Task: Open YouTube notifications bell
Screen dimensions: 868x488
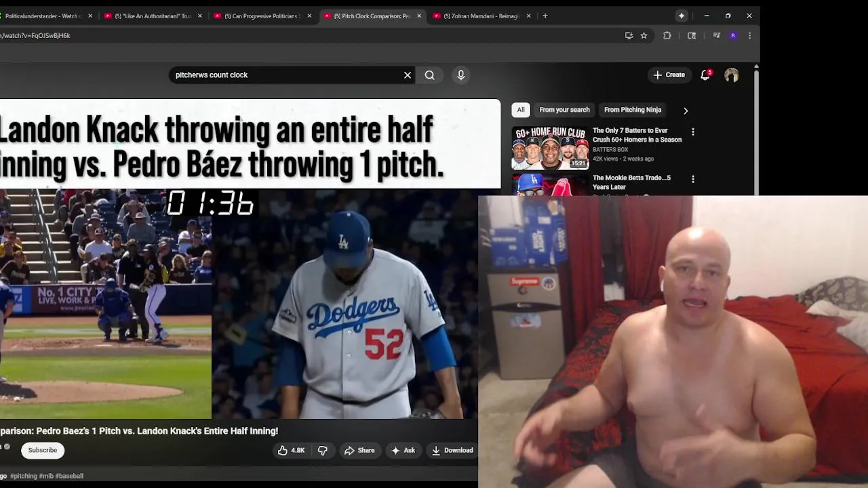Action: click(x=705, y=75)
